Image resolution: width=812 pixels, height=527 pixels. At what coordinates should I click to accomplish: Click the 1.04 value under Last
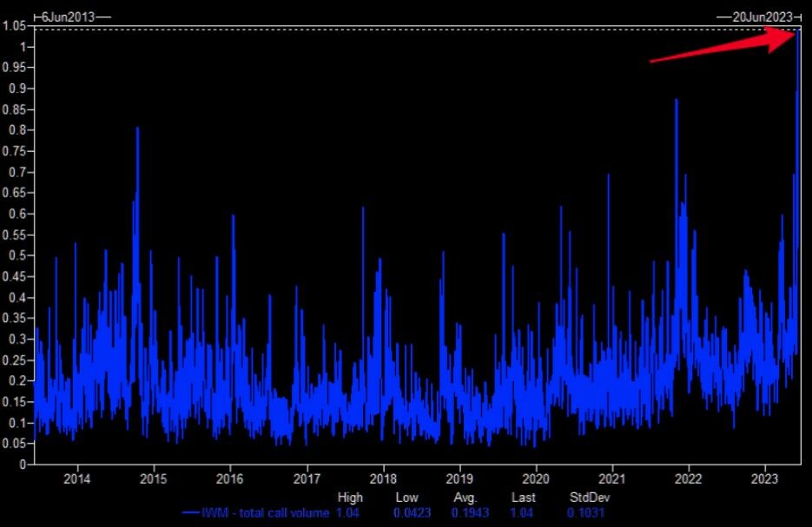(521, 513)
